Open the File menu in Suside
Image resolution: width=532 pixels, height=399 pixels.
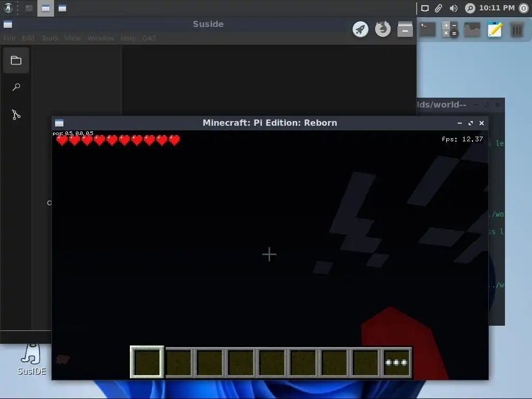tap(9, 38)
